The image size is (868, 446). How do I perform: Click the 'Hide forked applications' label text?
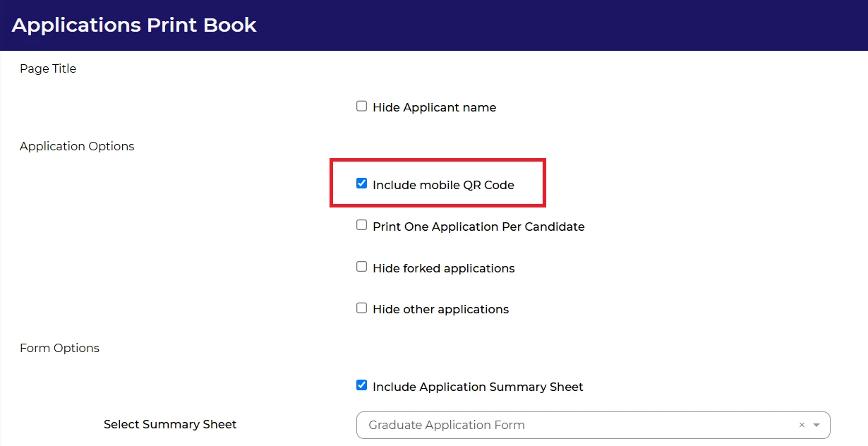coord(443,269)
